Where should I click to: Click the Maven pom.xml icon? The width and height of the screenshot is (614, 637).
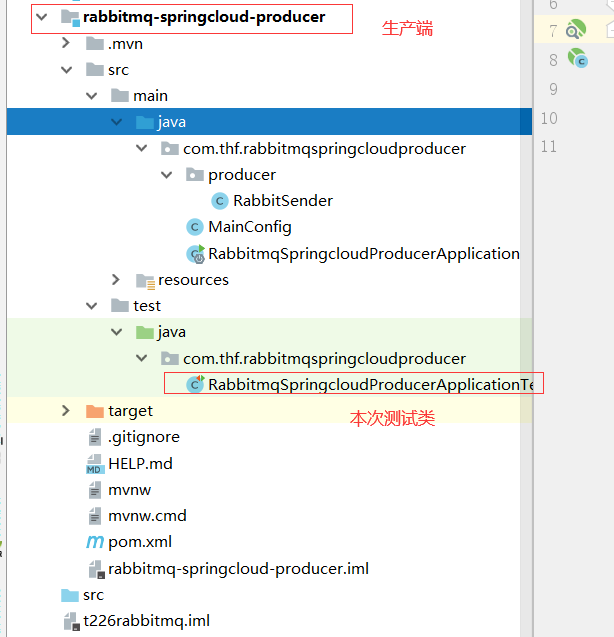[x=95, y=542]
